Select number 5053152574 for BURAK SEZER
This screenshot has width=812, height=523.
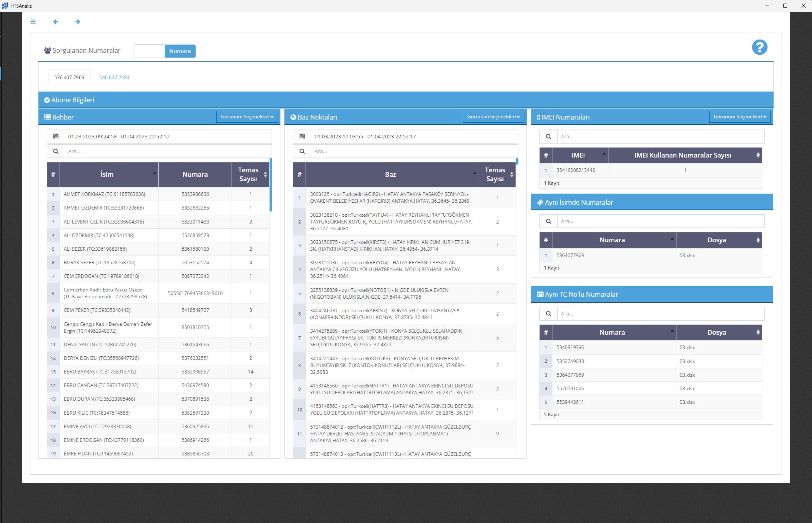[x=195, y=262]
